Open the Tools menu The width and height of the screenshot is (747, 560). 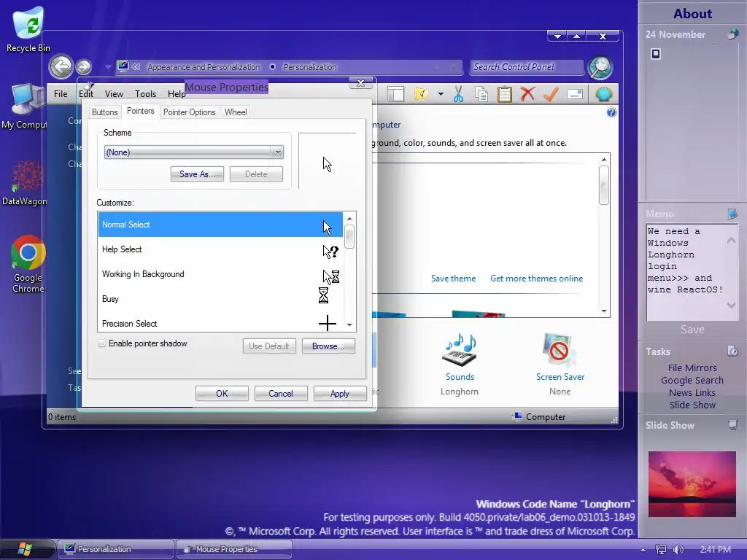click(145, 94)
